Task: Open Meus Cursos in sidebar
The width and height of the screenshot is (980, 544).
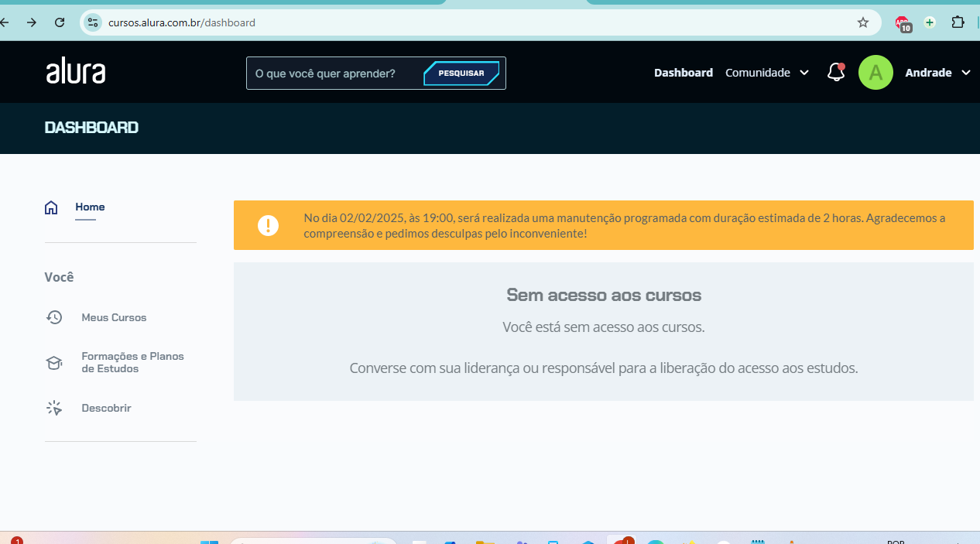Action: 114,317
